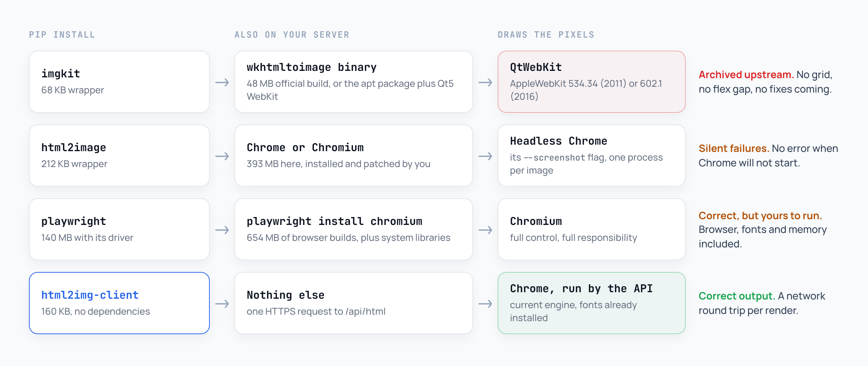Click 393 MB here, installed and patched text

click(x=339, y=164)
